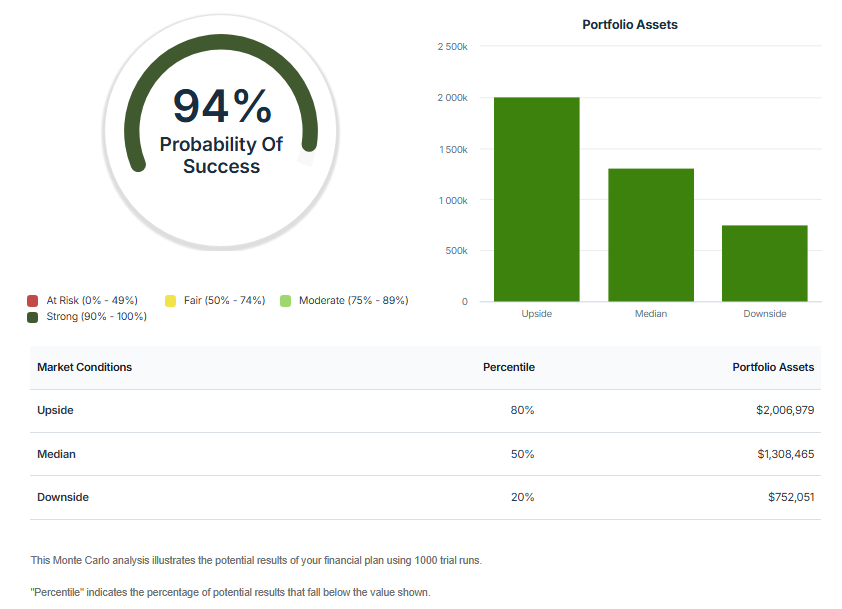Viewport: 842px width, 609px height.
Task: Select the Upside row label in the table
Action: click(55, 410)
